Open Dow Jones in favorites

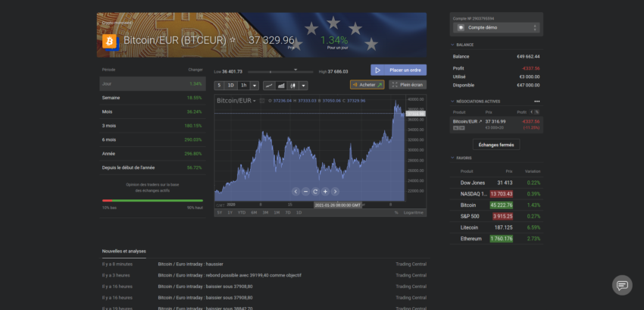[496, 183]
